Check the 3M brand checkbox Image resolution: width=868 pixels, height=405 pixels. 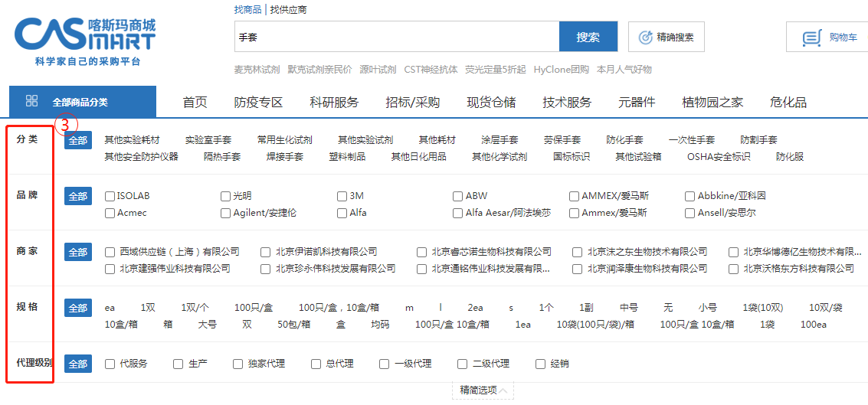[342, 196]
